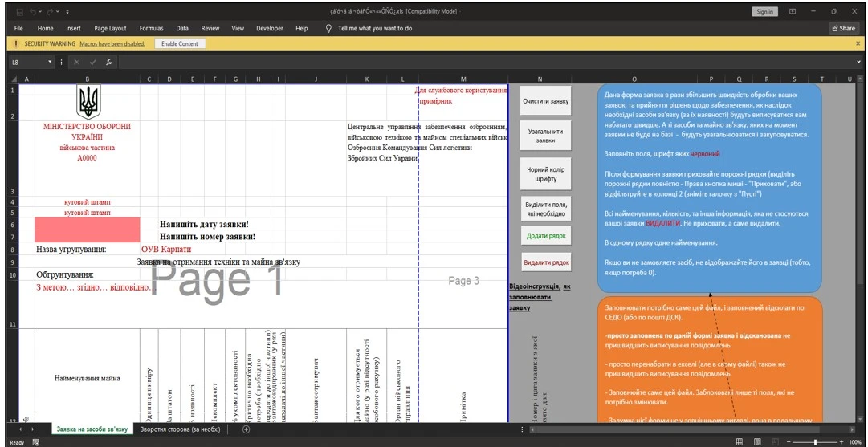Click 'Macros have been disabled' link
Viewport: 868px width, 447px height.
(x=112, y=43)
